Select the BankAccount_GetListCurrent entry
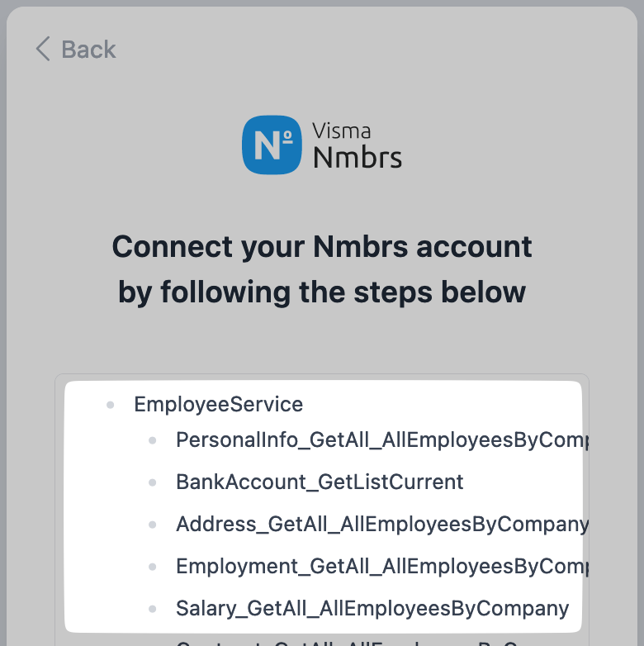 tap(320, 482)
